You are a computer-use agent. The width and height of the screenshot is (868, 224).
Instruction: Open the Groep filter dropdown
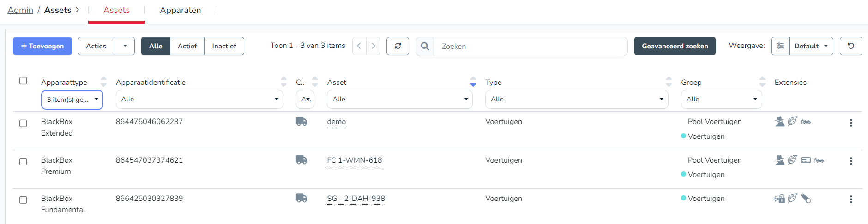pos(722,99)
